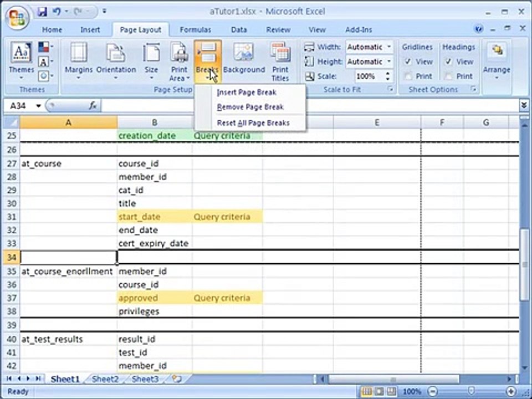Zoom in with the plus button
Image resolution: width=532 pixels, height=399 pixels.
(x=511, y=392)
